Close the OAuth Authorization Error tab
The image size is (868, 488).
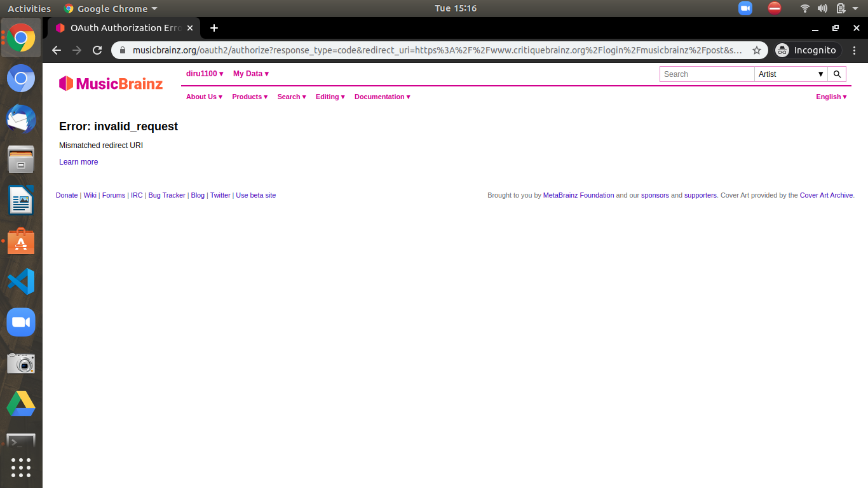click(x=189, y=28)
